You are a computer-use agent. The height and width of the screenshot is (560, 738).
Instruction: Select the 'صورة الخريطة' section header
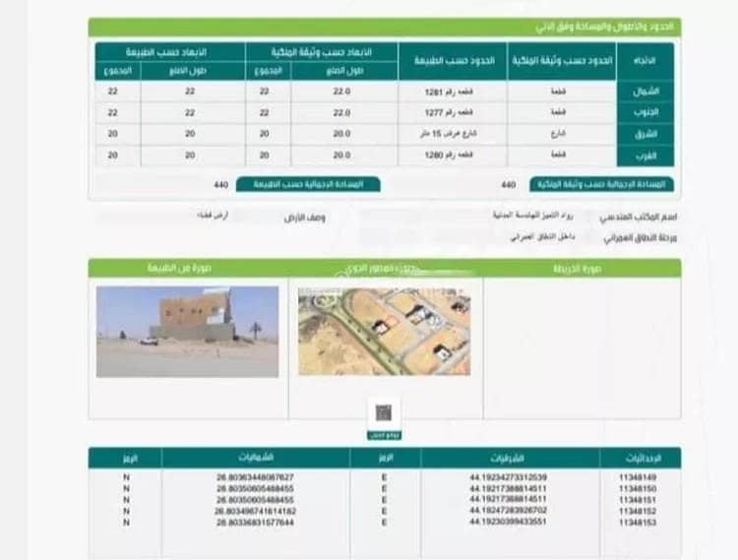(x=582, y=268)
